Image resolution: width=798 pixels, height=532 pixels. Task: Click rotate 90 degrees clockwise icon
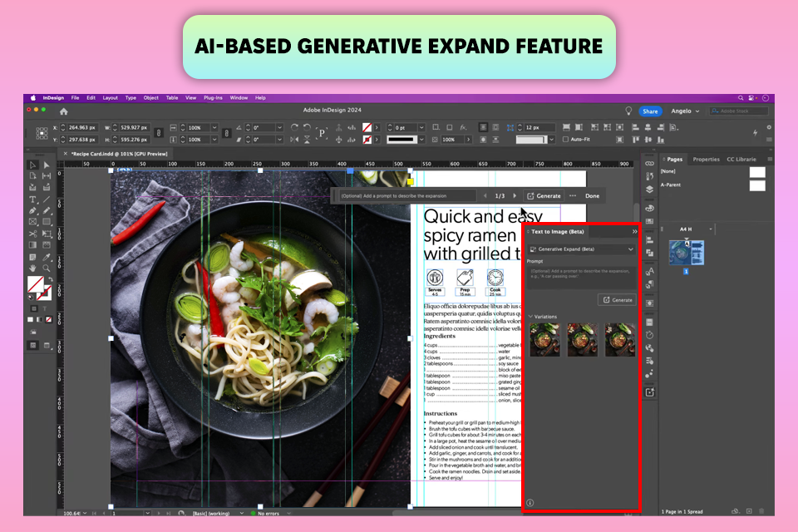click(294, 127)
